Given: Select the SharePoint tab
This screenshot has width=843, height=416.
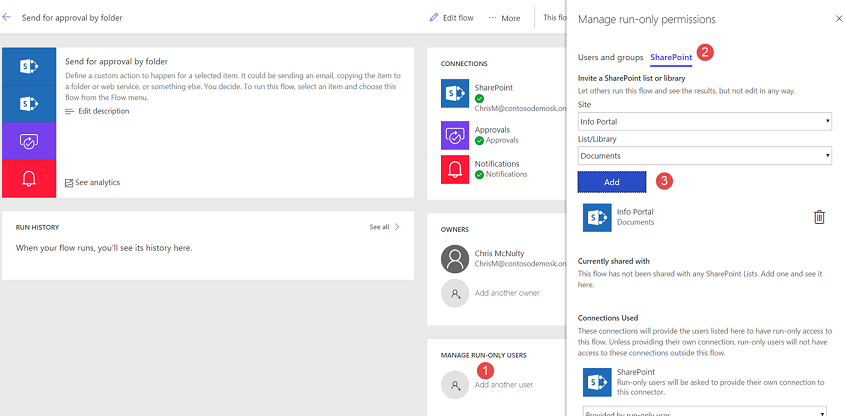Looking at the screenshot, I should 671,57.
